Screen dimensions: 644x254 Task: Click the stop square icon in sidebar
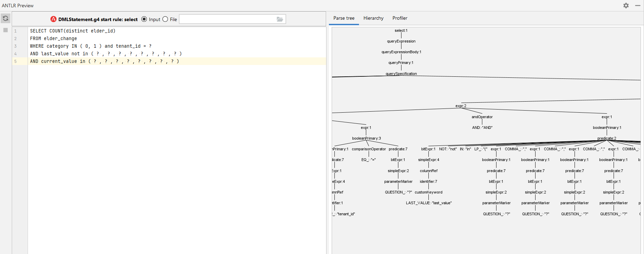pos(6,30)
